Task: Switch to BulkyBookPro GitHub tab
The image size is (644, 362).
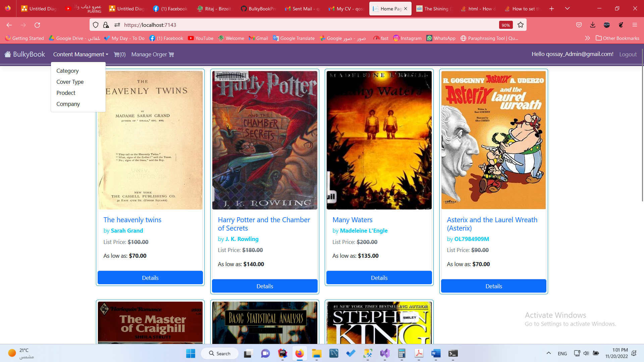Action: pyautogui.click(x=258, y=9)
